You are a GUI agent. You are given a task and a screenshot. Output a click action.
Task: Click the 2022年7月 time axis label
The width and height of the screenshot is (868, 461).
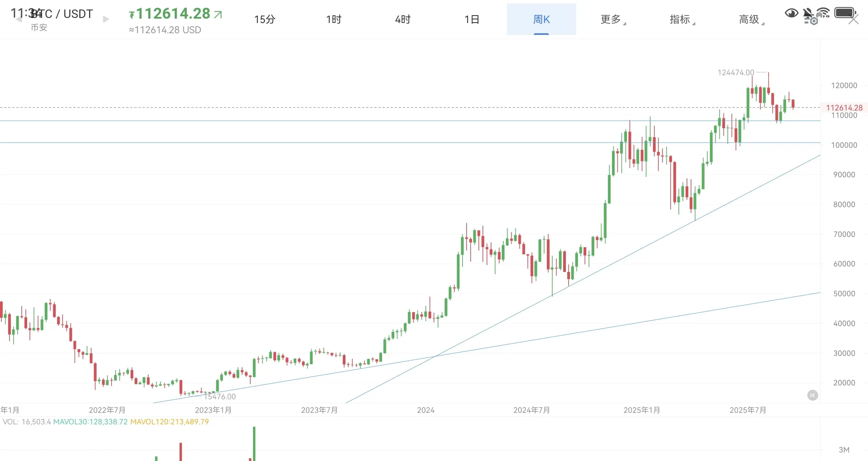pos(107,410)
